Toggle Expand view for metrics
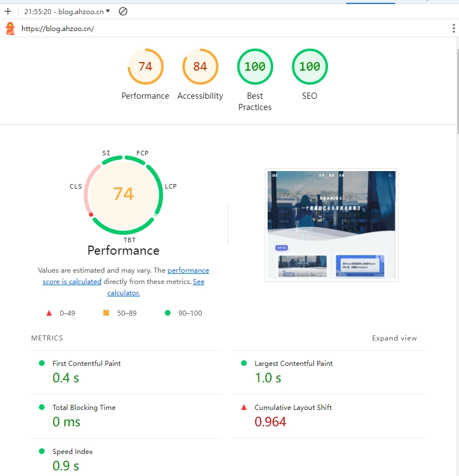 [394, 338]
